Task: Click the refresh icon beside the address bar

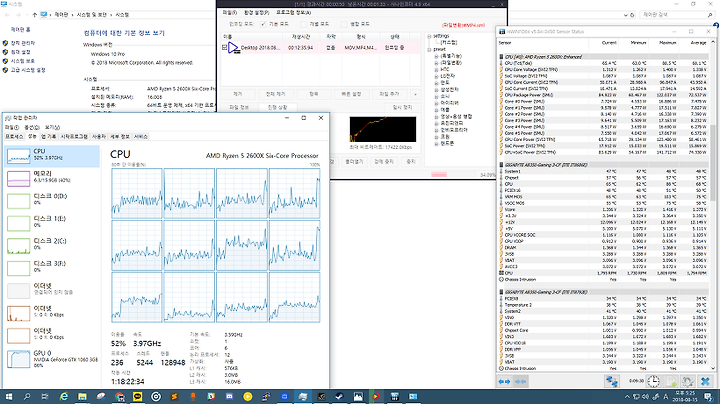Action: click(x=632, y=15)
